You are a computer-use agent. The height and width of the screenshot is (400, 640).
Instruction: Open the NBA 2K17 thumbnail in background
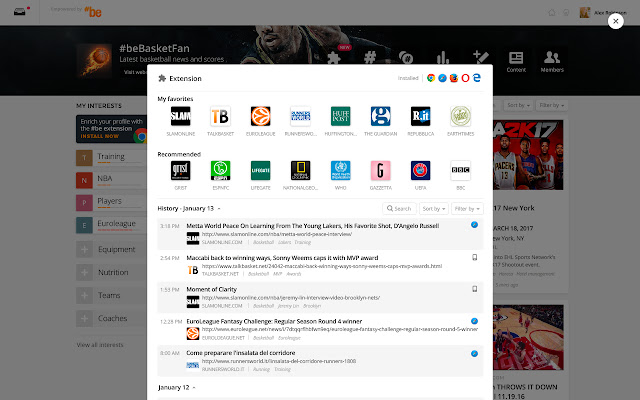(x=528, y=155)
